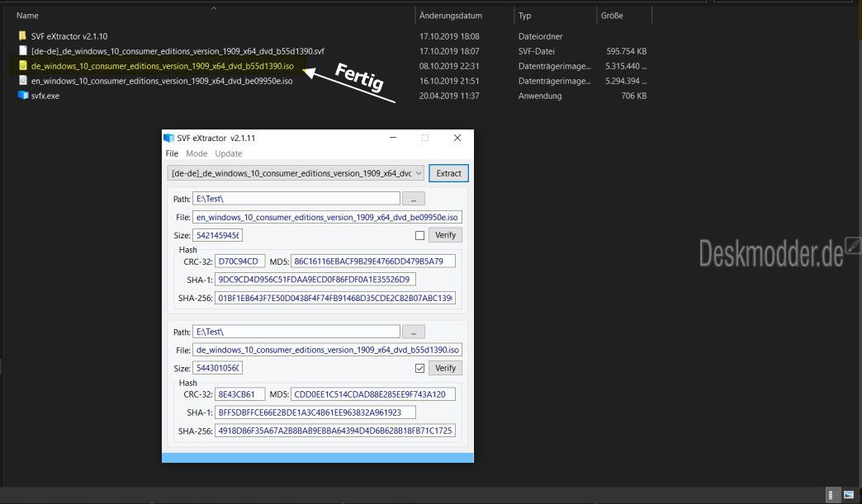The image size is (862, 504).
Task: Select the de_windows_10 b55d1390.iso file name
Action: pyautogui.click(x=163, y=66)
